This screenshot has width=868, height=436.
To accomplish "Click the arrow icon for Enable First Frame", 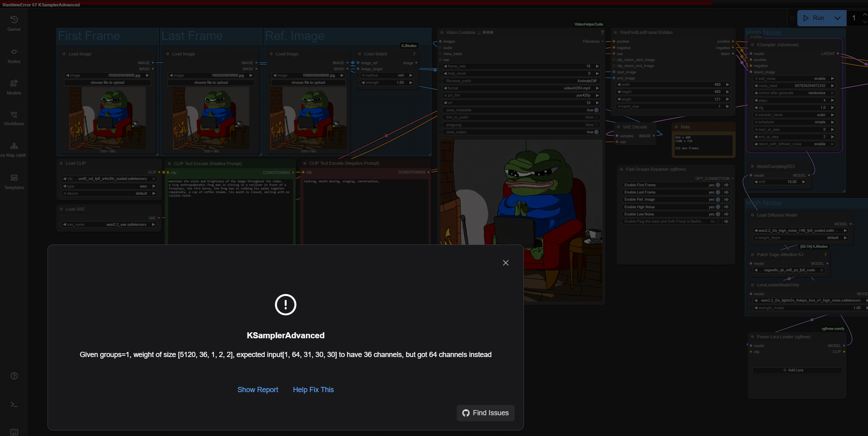I will [726, 185].
